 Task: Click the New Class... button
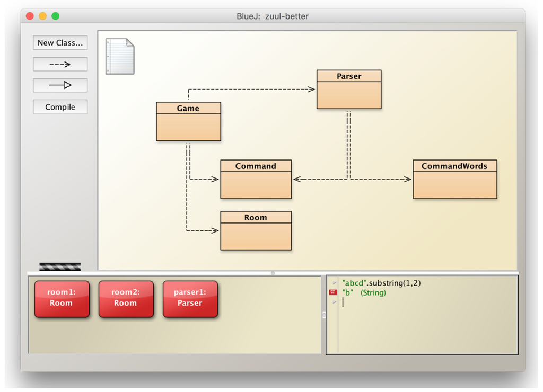coord(60,43)
